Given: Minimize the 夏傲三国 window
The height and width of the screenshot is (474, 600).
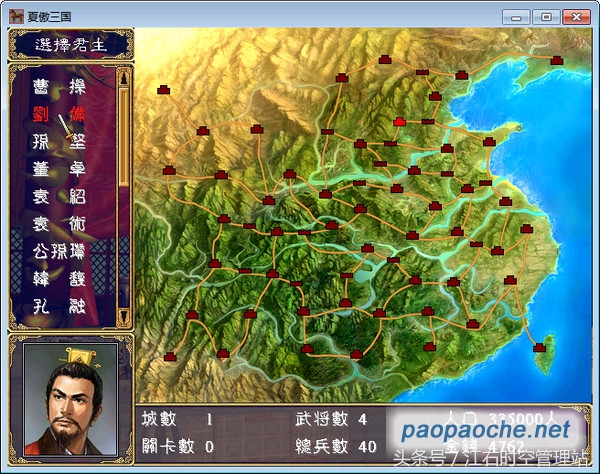Looking at the screenshot, I should 516,17.
